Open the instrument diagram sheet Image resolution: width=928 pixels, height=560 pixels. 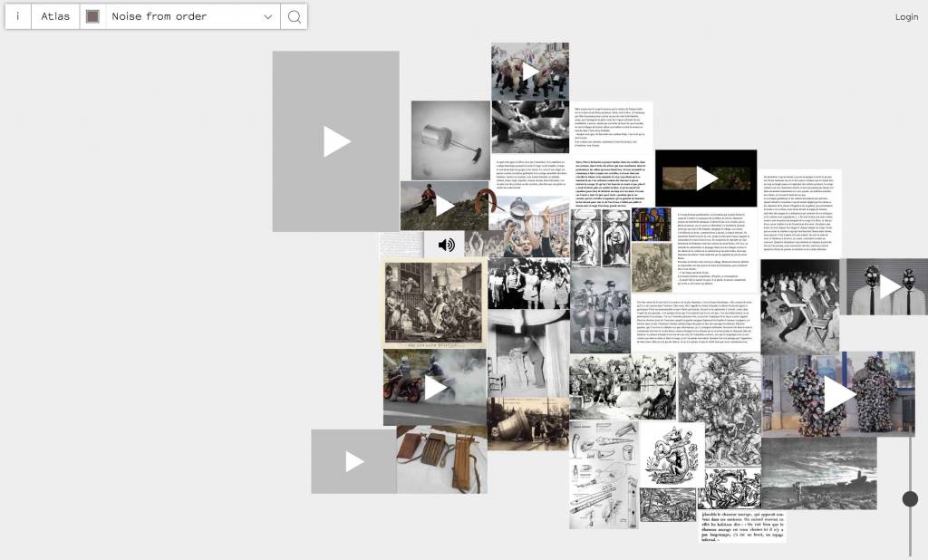(x=604, y=475)
